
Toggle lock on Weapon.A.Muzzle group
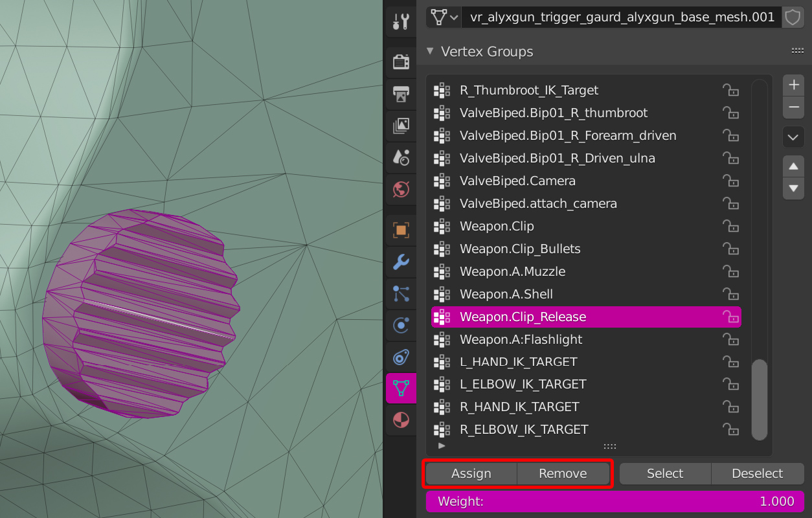coord(730,271)
